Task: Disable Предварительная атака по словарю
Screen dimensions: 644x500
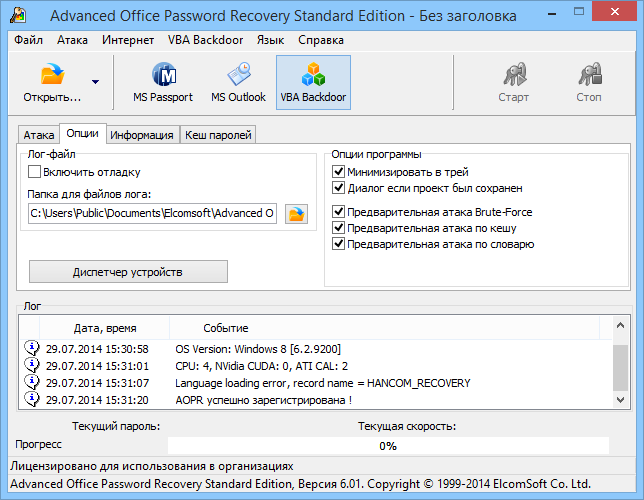Action: point(338,244)
